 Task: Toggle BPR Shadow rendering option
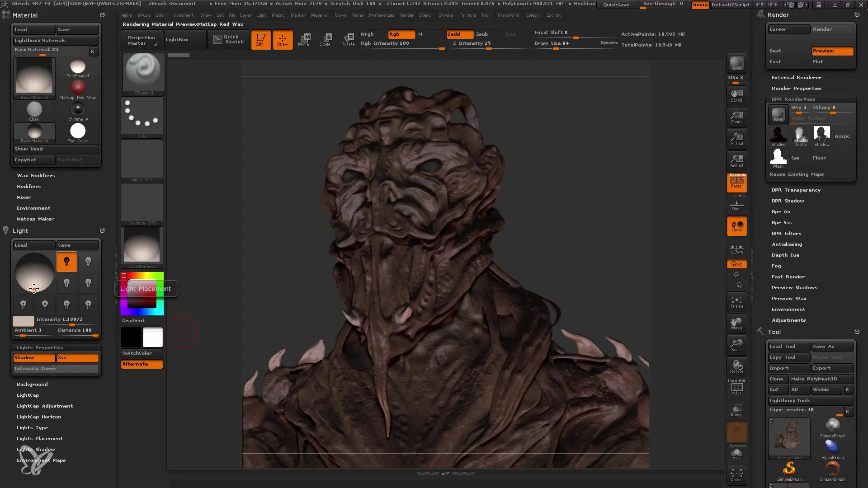coord(788,200)
